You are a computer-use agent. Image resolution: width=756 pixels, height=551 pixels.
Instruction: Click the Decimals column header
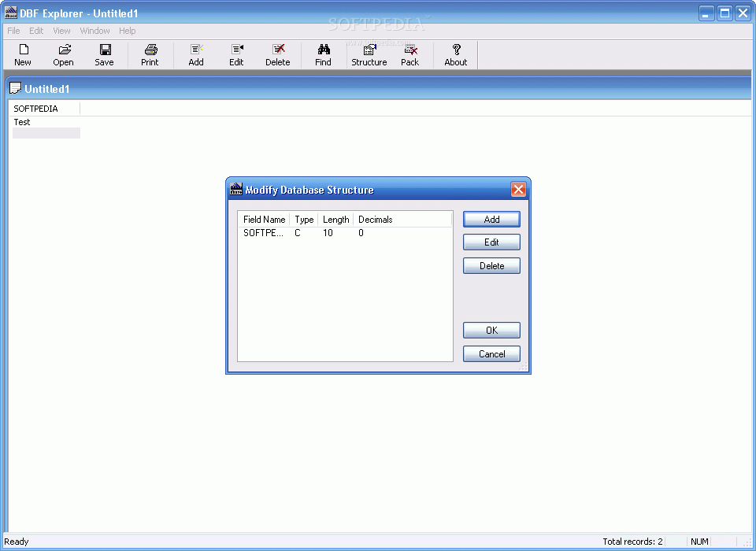402,220
